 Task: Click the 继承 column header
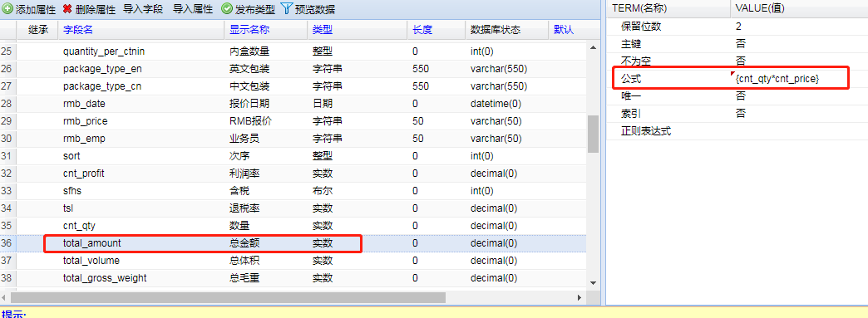click(38, 30)
